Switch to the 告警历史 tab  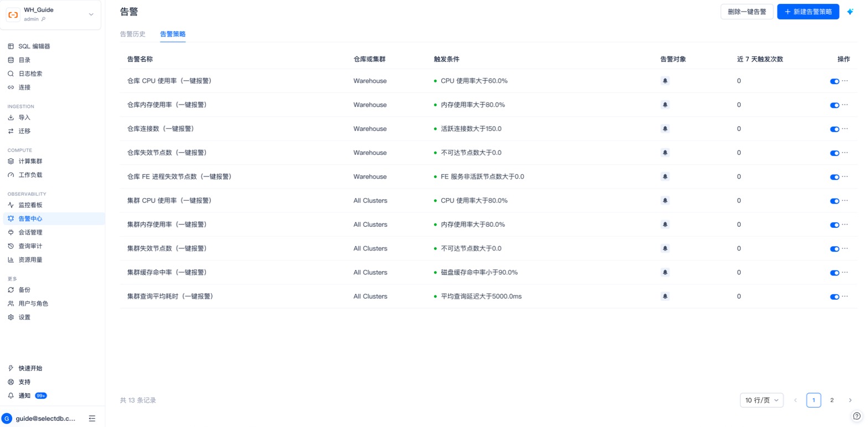(132, 34)
